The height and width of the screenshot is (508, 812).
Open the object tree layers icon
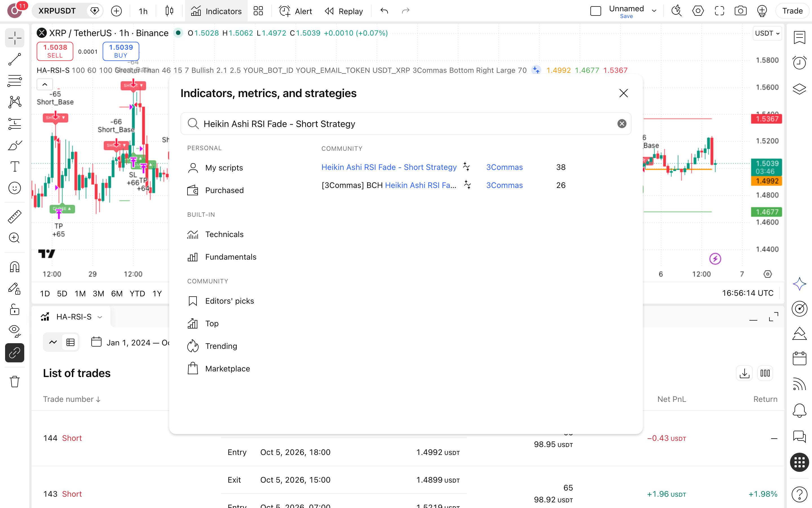click(800, 89)
